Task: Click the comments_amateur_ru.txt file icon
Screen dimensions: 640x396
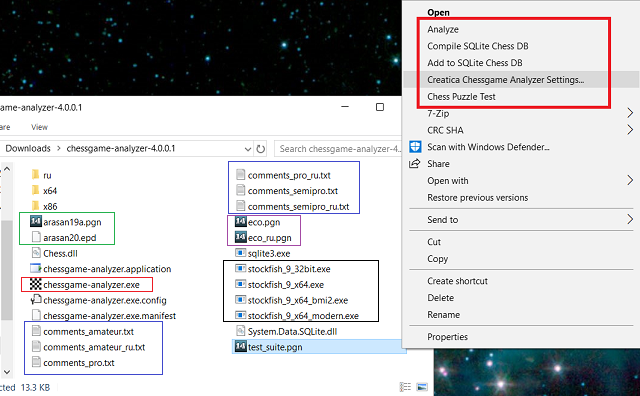Action: [x=36, y=347]
